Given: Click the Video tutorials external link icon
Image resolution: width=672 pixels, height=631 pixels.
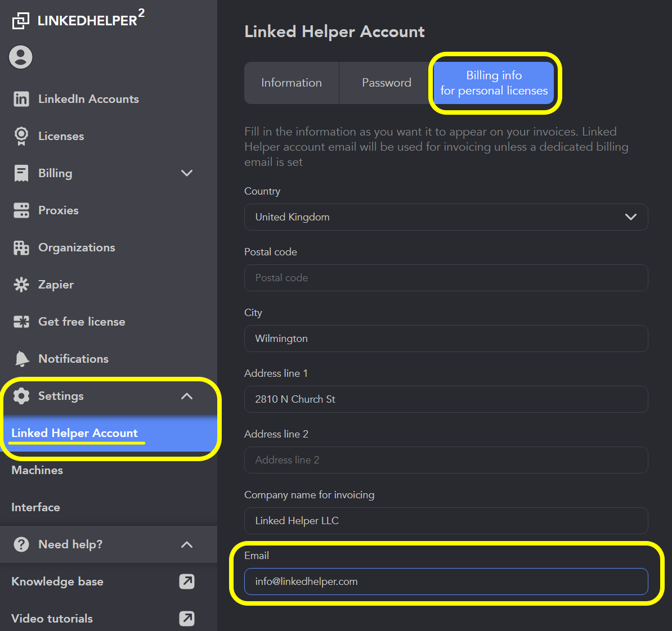Looking at the screenshot, I should 187,619.
